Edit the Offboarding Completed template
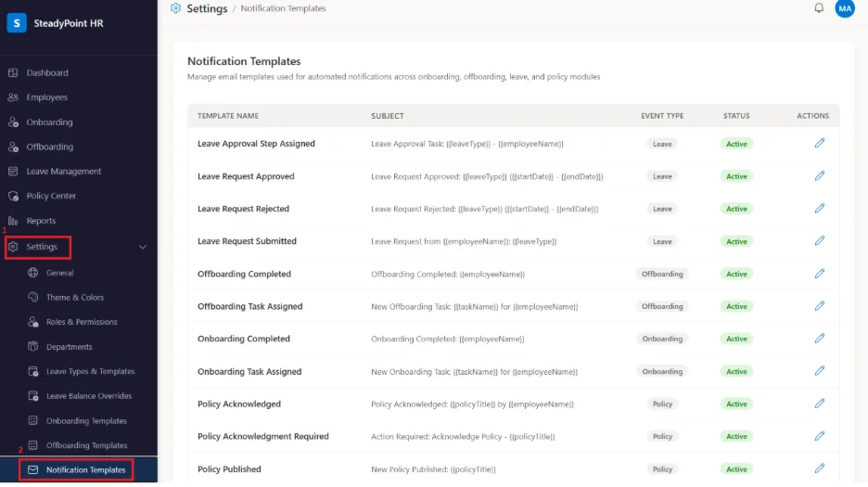Image resolution: width=868 pixels, height=487 pixels. pos(819,274)
